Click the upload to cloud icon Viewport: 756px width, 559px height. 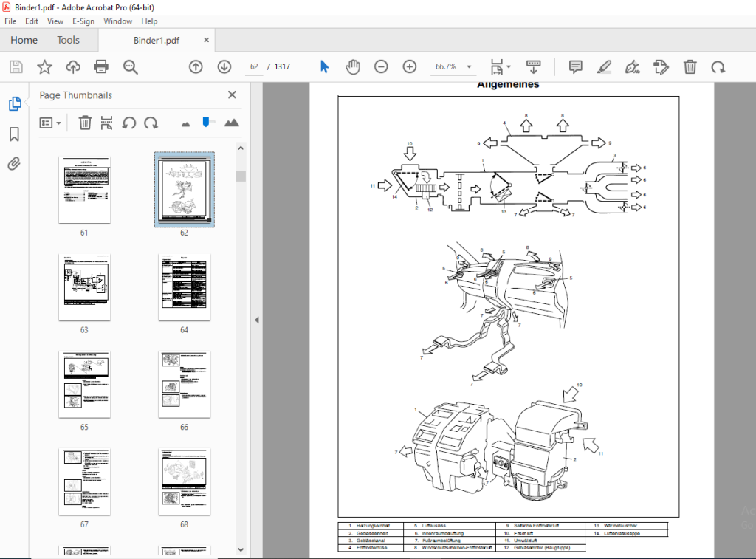[x=73, y=67]
